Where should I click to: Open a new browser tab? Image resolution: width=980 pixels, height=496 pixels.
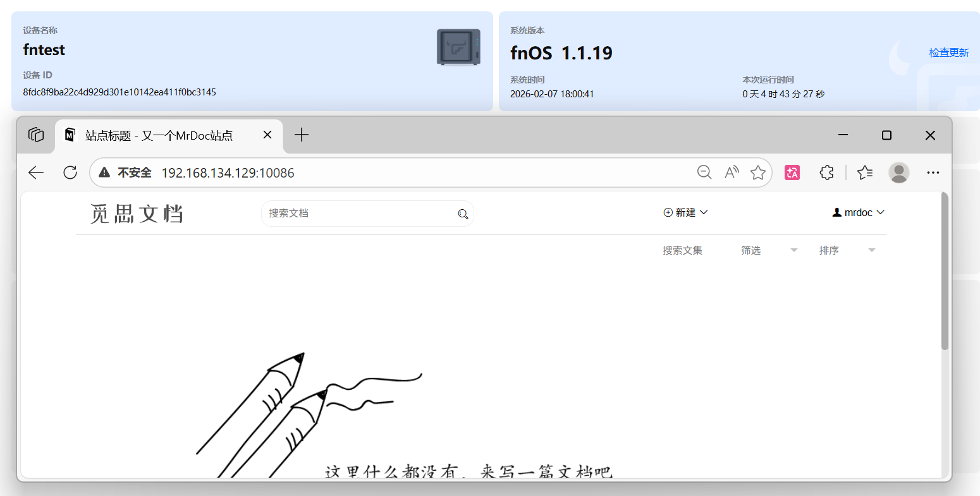tap(302, 135)
